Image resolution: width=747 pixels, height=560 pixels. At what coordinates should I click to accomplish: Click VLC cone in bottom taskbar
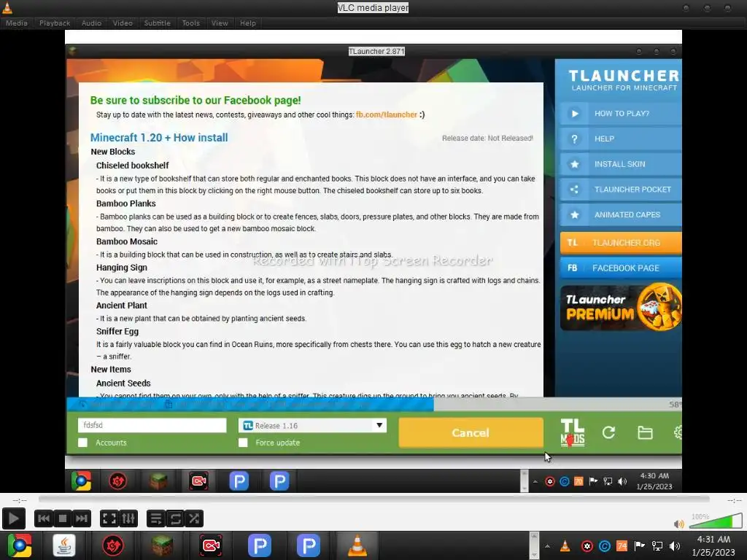(x=357, y=545)
